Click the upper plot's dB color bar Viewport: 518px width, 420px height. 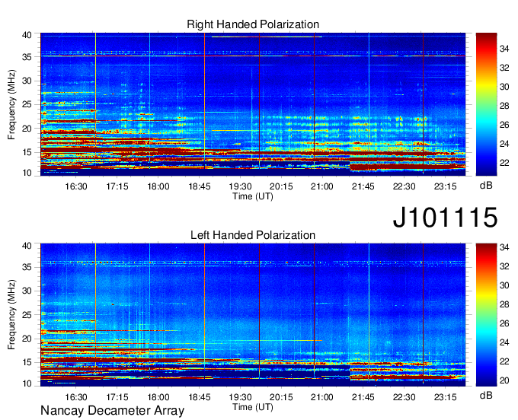point(486,104)
